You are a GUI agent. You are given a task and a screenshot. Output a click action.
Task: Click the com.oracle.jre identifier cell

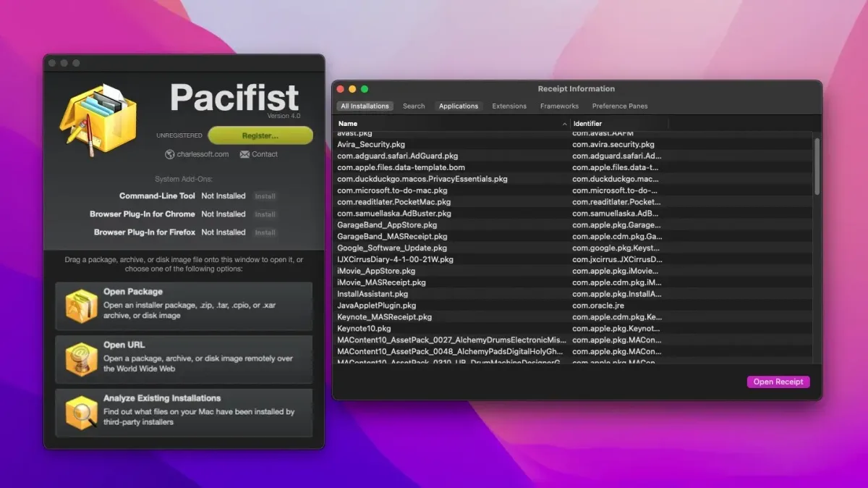tap(598, 306)
